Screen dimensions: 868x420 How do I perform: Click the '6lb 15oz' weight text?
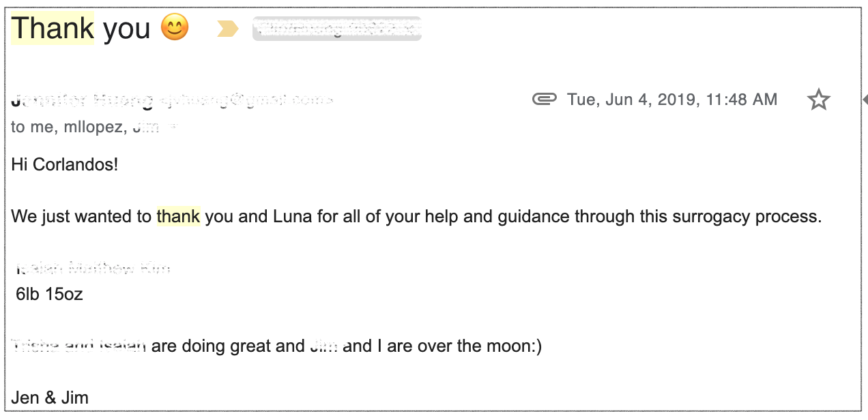point(49,295)
